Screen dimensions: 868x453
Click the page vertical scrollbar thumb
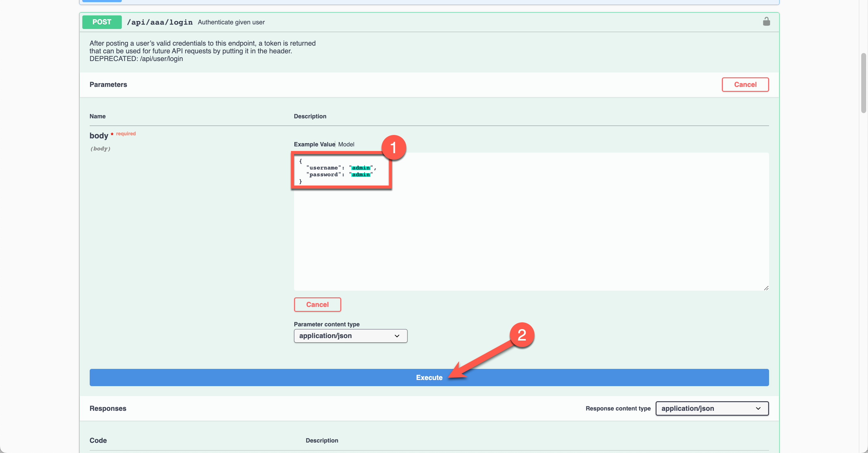863,83
